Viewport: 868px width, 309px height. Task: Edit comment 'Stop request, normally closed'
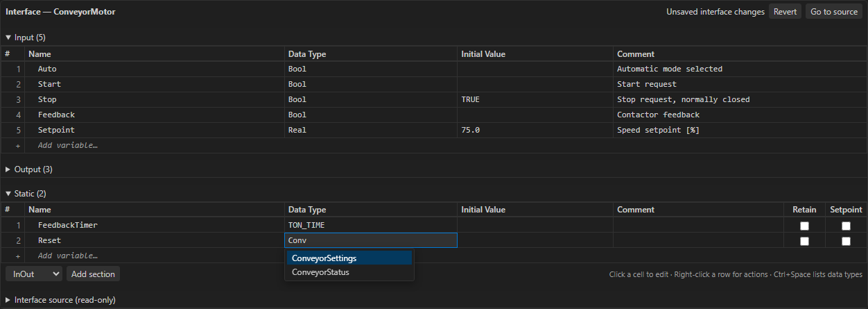[740, 99]
